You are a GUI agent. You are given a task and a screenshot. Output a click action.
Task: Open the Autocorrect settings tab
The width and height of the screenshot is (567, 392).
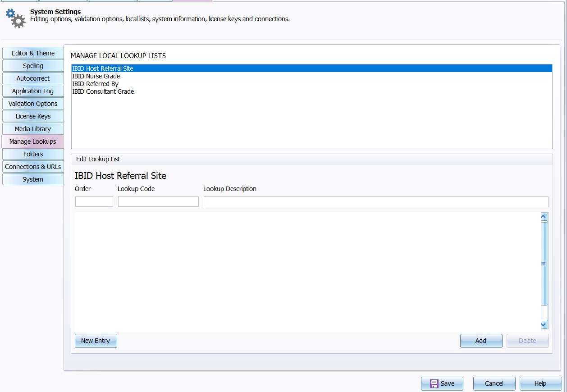point(33,78)
